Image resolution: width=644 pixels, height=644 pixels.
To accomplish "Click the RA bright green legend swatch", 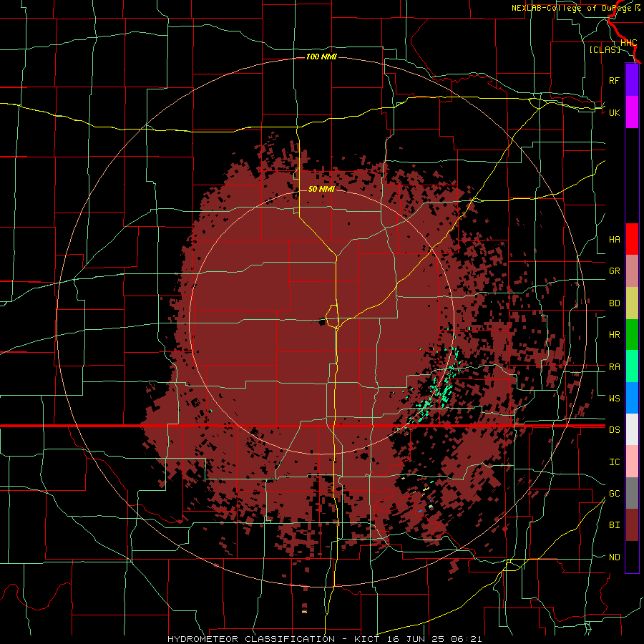I will (632, 366).
